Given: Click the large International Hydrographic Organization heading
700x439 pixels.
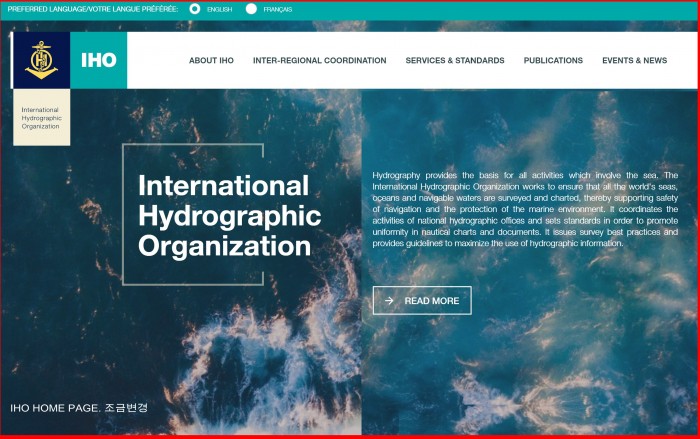Looking at the screenshot, I should (x=229, y=216).
